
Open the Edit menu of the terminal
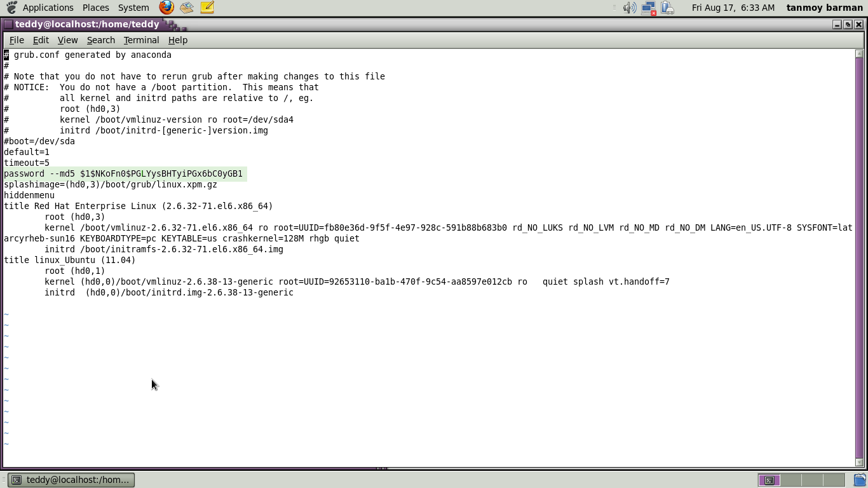41,40
